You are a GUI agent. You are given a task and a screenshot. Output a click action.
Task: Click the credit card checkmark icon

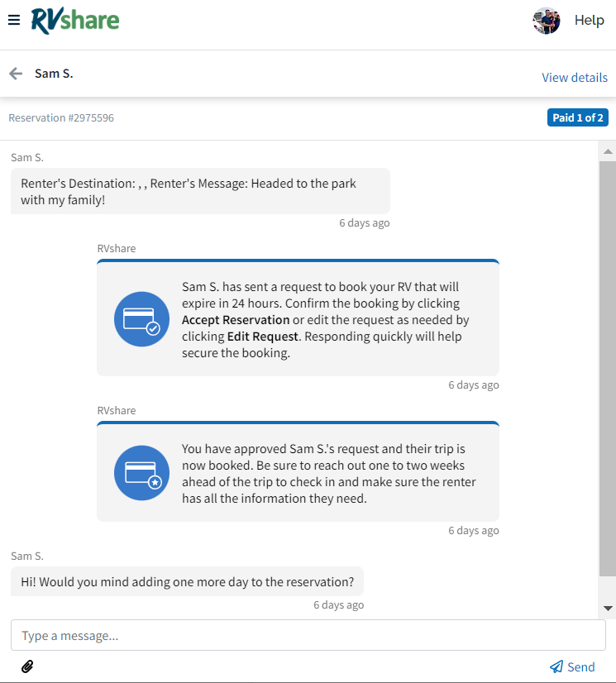click(141, 319)
